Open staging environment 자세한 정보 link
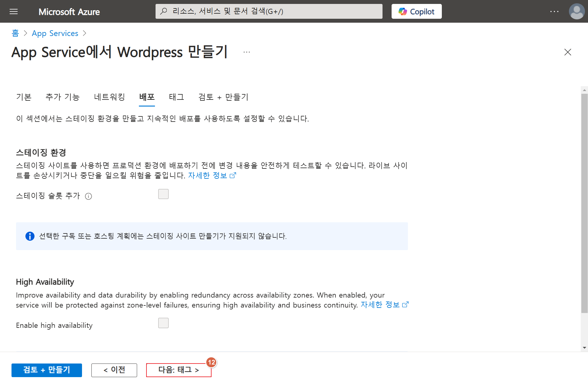Image resolution: width=588 pixels, height=388 pixels. coord(212,175)
